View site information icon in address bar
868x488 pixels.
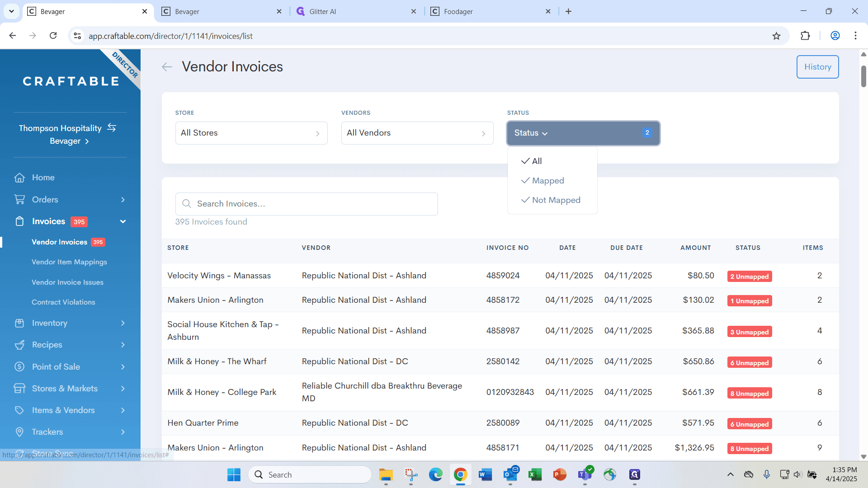(78, 36)
